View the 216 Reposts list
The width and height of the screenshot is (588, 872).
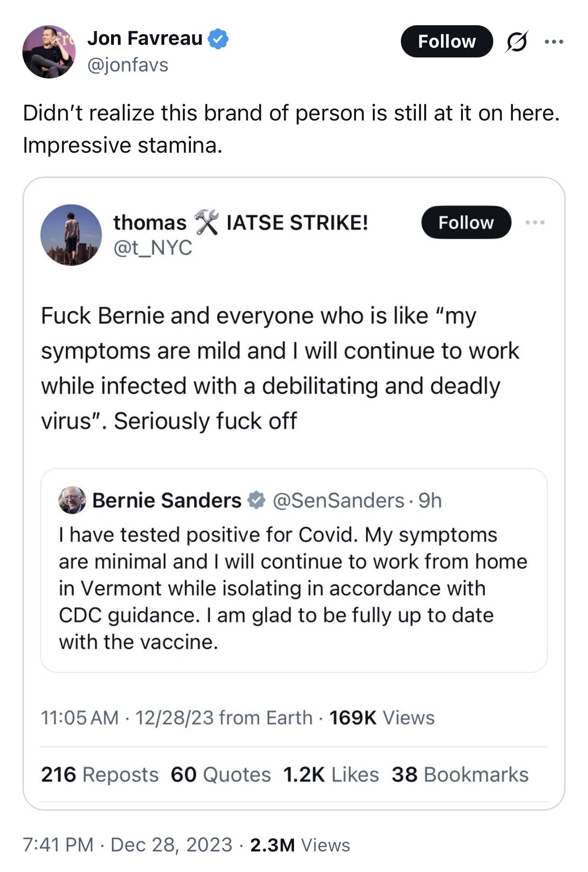(99, 774)
